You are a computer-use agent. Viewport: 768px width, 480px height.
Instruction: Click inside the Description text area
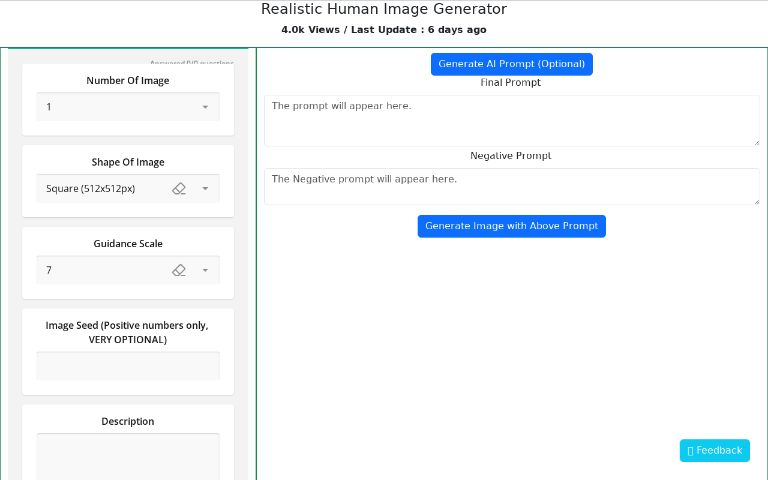pyautogui.click(x=128, y=456)
